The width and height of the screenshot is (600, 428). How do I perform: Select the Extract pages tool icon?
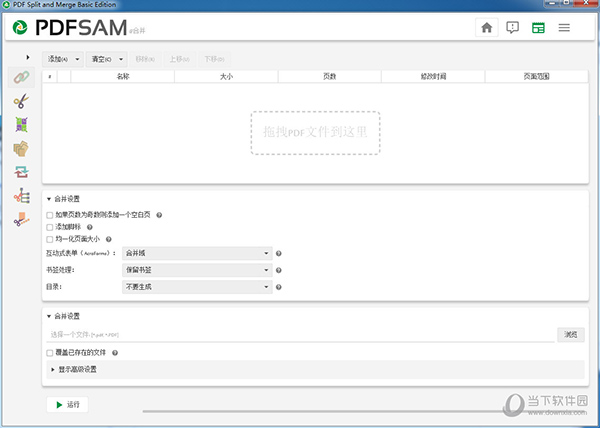pos(21,148)
